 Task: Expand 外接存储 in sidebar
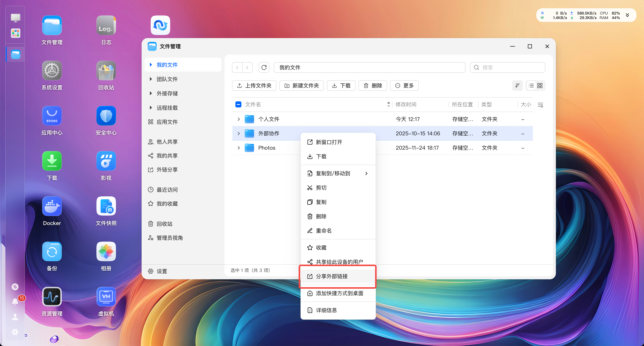coord(151,93)
